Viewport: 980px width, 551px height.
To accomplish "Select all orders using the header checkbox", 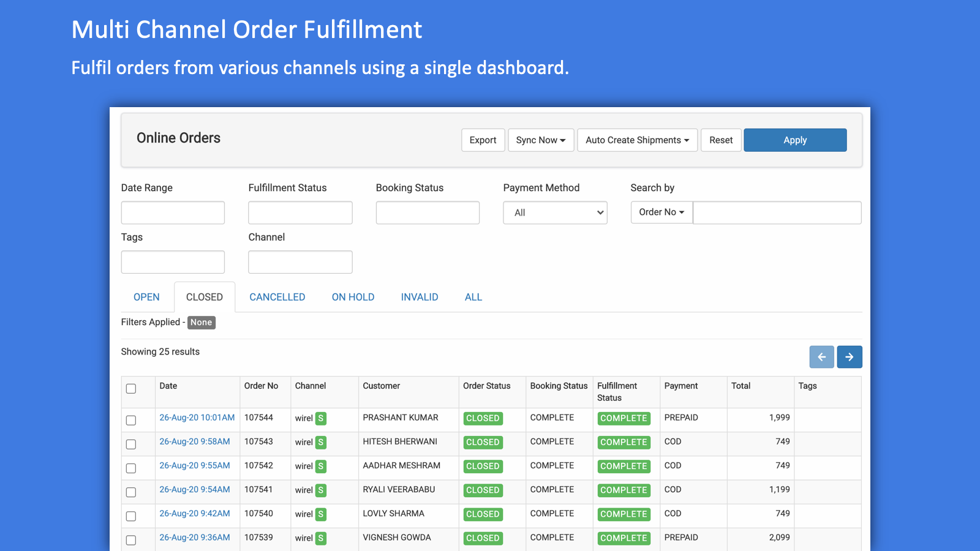I will tap(130, 388).
